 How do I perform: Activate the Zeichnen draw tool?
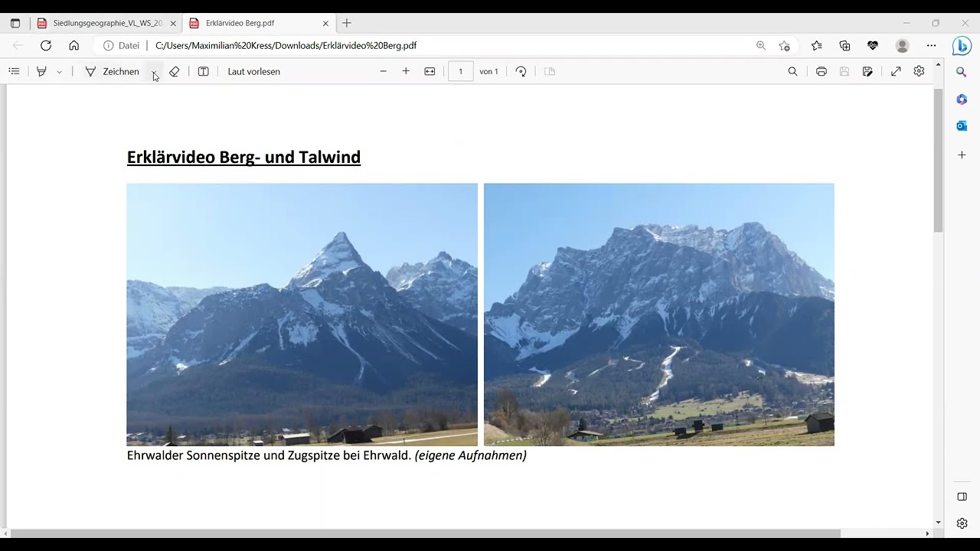coord(113,71)
